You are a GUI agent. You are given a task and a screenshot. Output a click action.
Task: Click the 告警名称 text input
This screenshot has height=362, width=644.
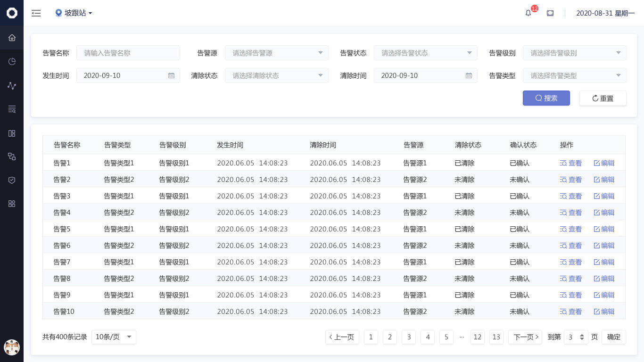[x=128, y=53]
